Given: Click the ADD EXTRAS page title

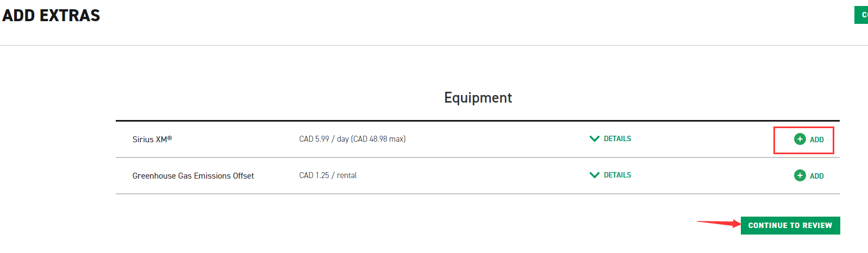Looking at the screenshot, I should click(51, 16).
